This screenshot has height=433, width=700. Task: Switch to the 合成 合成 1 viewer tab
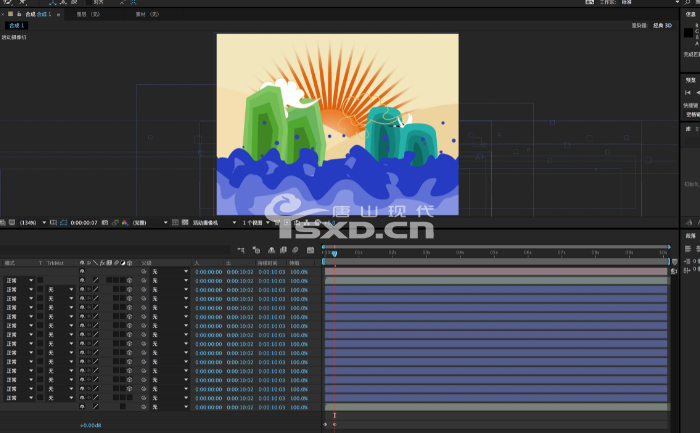click(38, 14)
